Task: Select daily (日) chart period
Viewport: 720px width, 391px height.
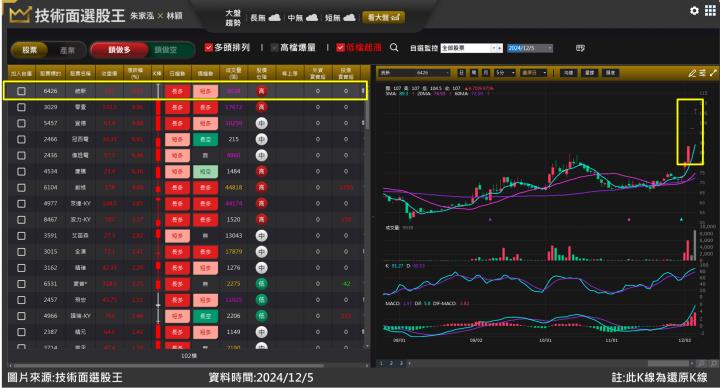Action: click(461, 73)
